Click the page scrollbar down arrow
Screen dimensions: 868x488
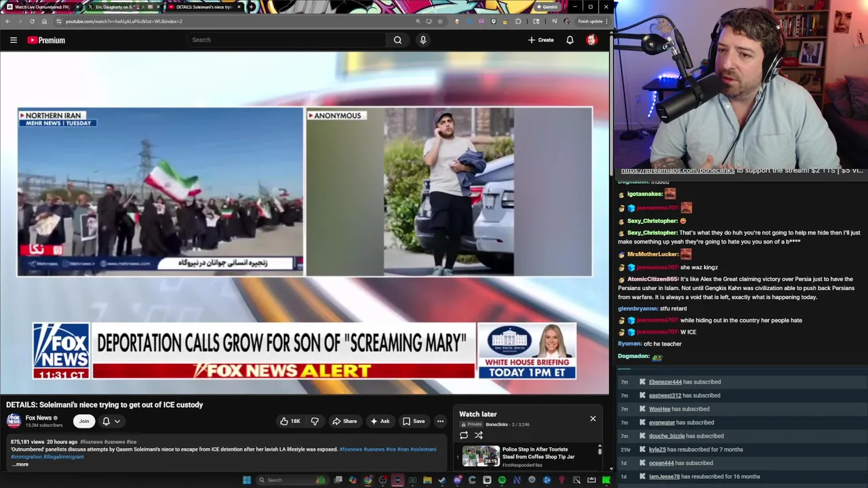tap(611, 468)
